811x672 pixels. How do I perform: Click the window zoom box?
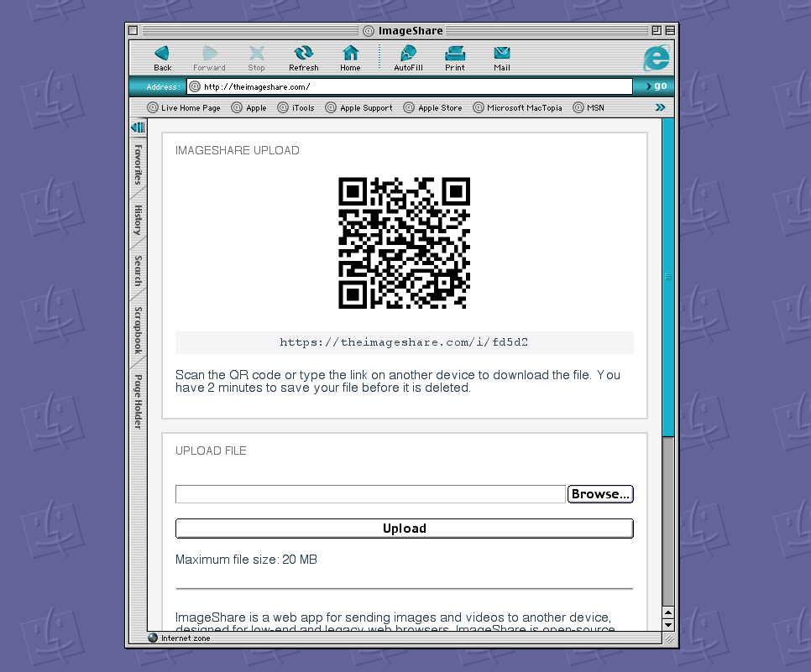point(657,30)
